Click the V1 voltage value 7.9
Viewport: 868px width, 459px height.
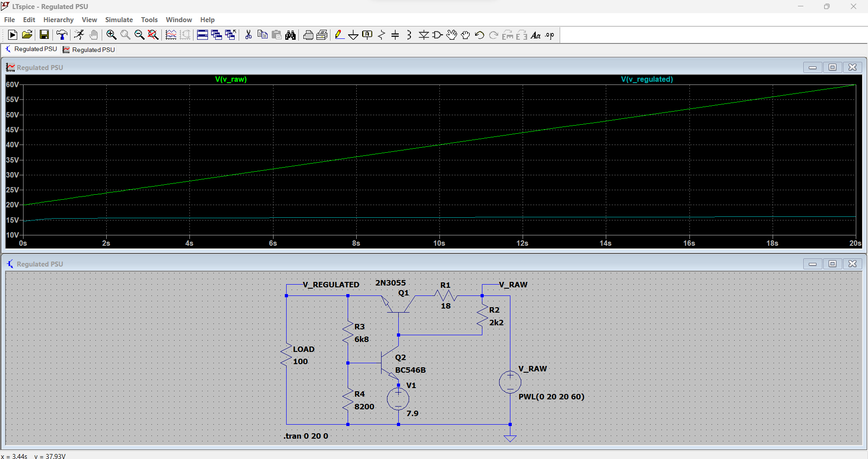(412, 413)
